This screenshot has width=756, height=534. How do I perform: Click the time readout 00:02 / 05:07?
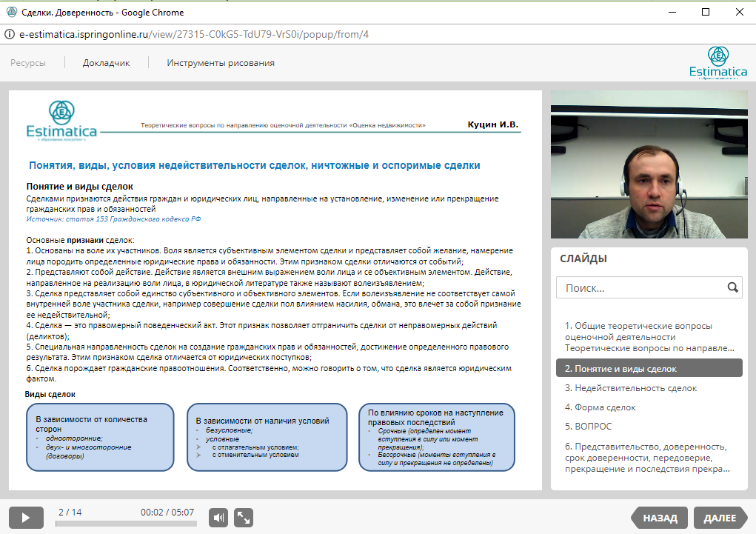coord(167,513)
